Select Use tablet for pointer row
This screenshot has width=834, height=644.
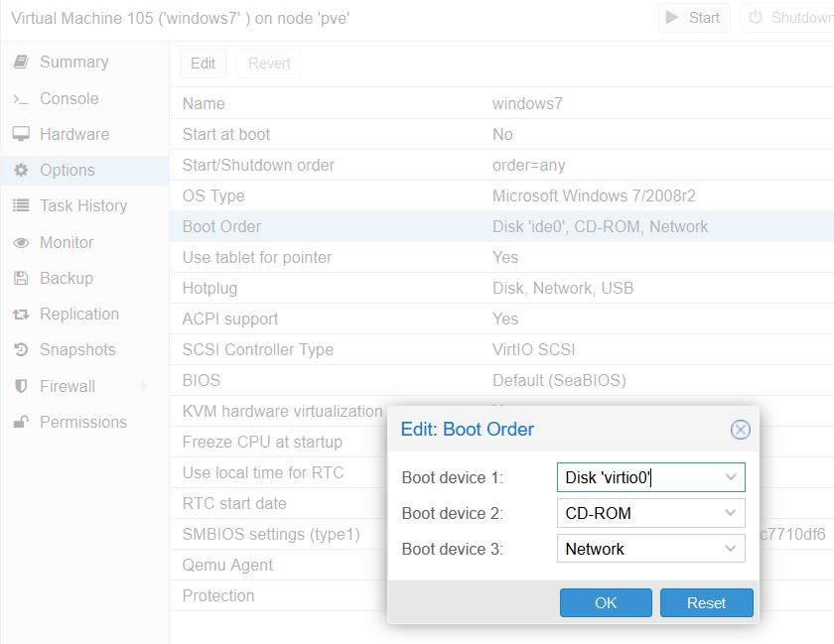click(501, 257)
